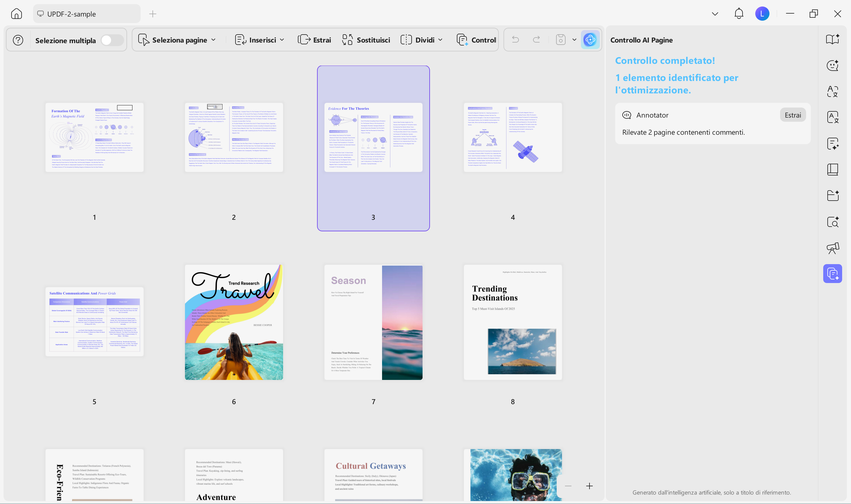Viewport: 851px width, 504px height.
Task: Click the zoom in plus button
Action: click(x=589, y=486)
